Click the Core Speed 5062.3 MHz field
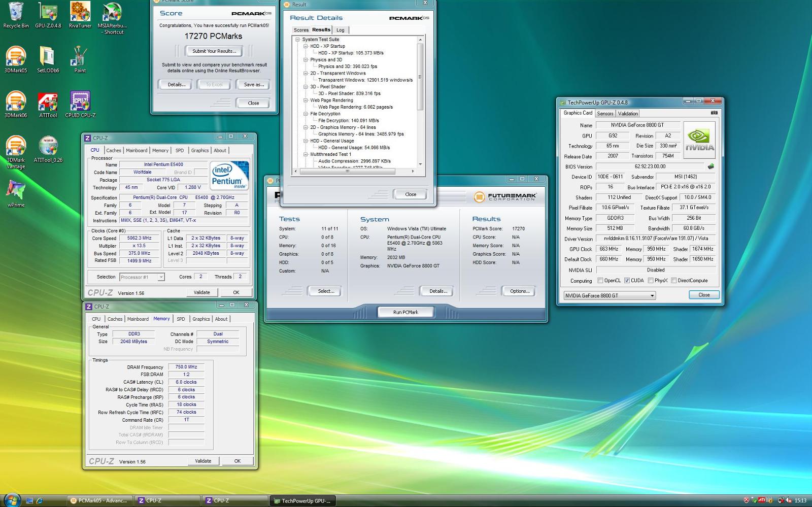Image resolution: width=812 pixels, height=507 pixels. click(139, 238)
